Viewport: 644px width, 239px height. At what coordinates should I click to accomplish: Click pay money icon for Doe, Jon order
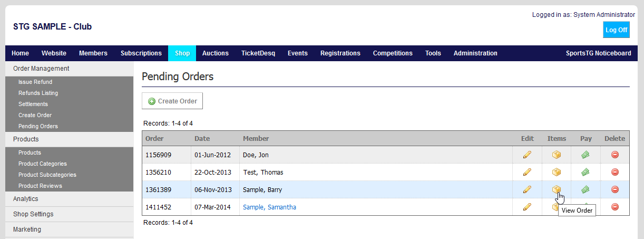pyautogui.click(x=585, y=155)
